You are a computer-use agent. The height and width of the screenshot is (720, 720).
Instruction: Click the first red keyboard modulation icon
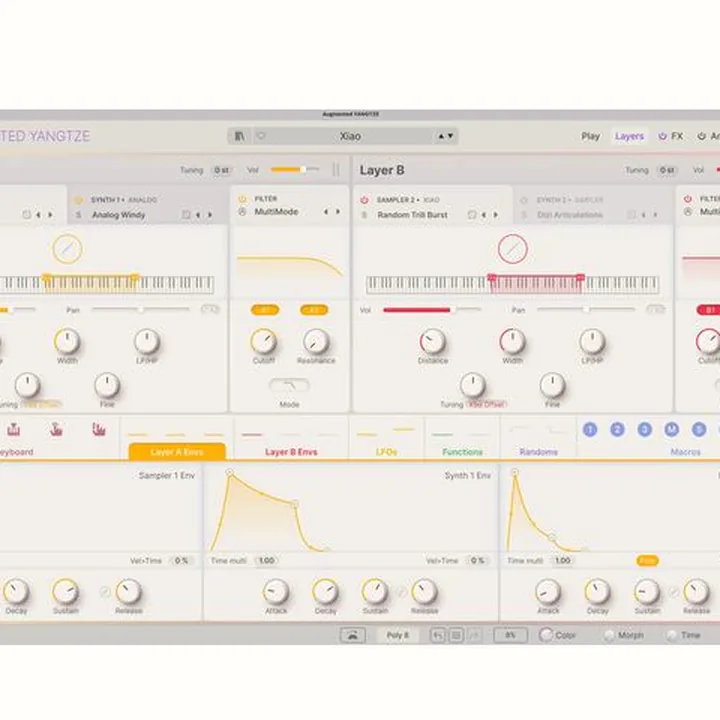tap(14, 429)
